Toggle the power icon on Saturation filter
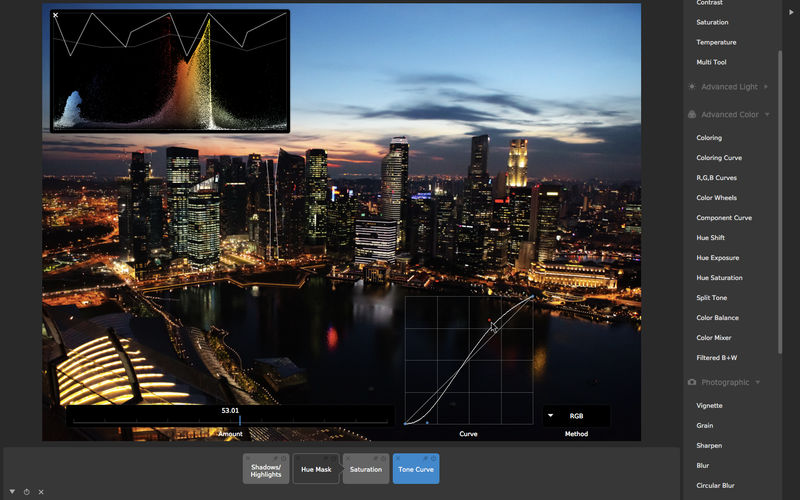Screen dimensions: 800x500 [384, 458]
